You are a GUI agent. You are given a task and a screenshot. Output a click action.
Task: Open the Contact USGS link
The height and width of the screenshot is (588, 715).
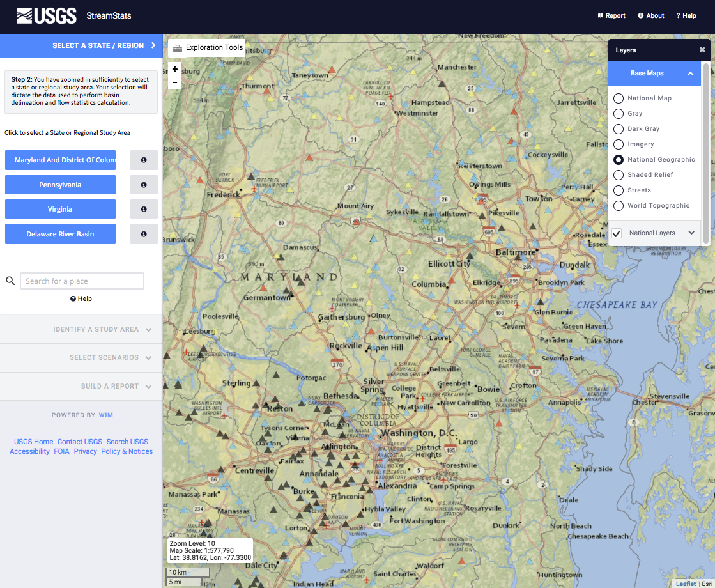(x=79, y=442)
